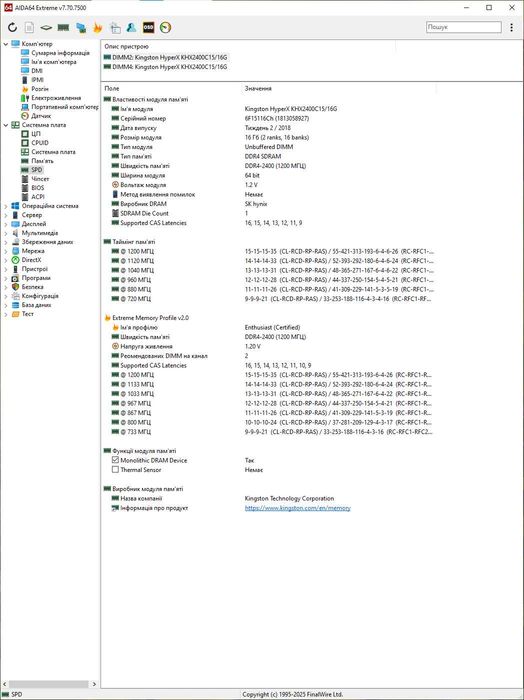524x700 pixels.
Task: Select the Чіпсет item in the tree
Action: click(x=40, y=179)
